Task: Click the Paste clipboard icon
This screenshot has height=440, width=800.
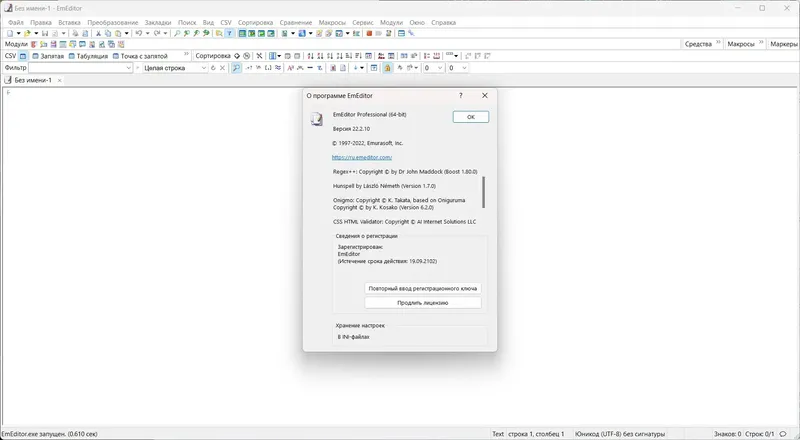Action: 118,33
